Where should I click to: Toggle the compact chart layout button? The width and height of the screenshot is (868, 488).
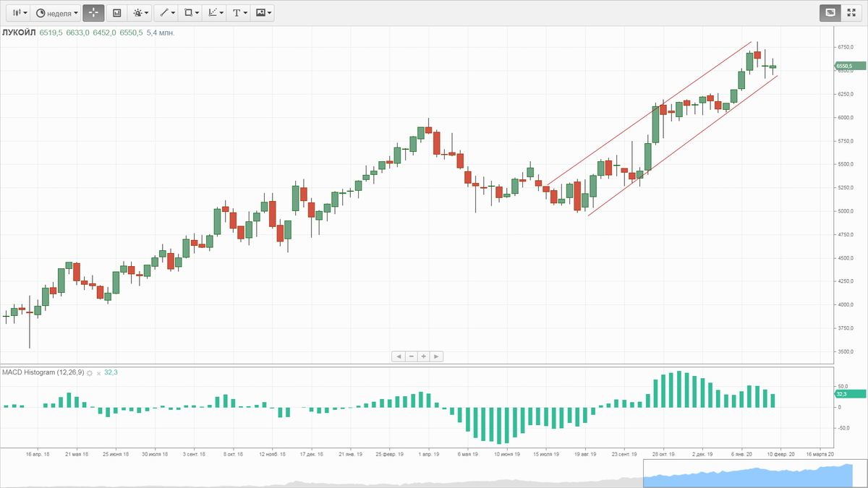[x=830, y=12]
